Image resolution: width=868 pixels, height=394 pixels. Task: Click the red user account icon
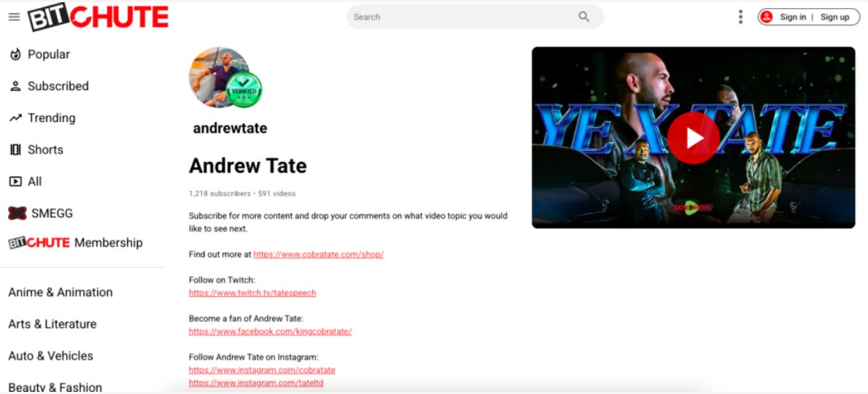point(766,18)
